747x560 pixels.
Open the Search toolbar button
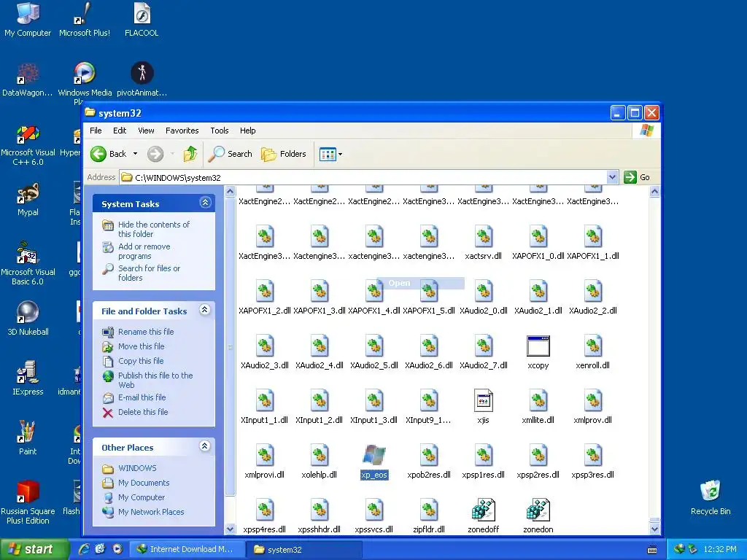(x=231, y=154)
